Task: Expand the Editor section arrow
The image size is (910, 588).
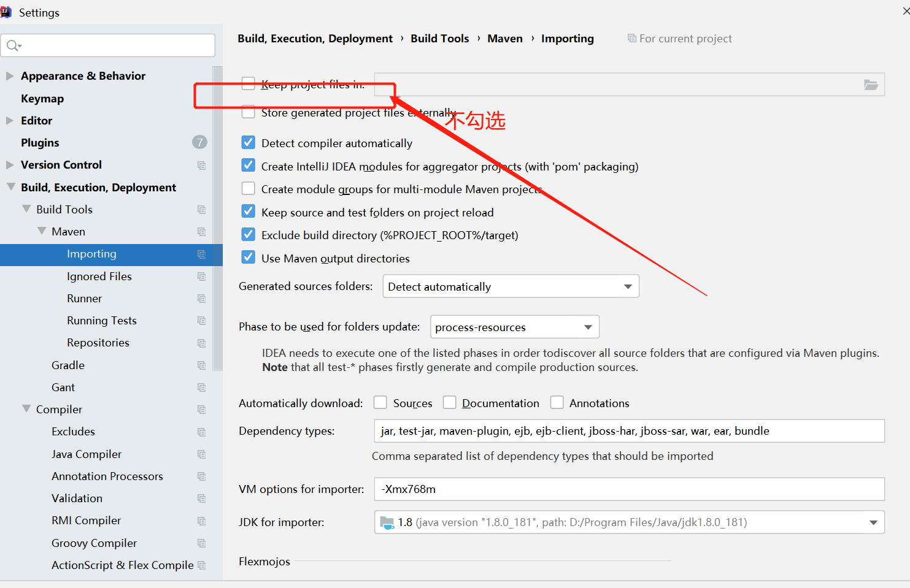Action: point(10,121)
